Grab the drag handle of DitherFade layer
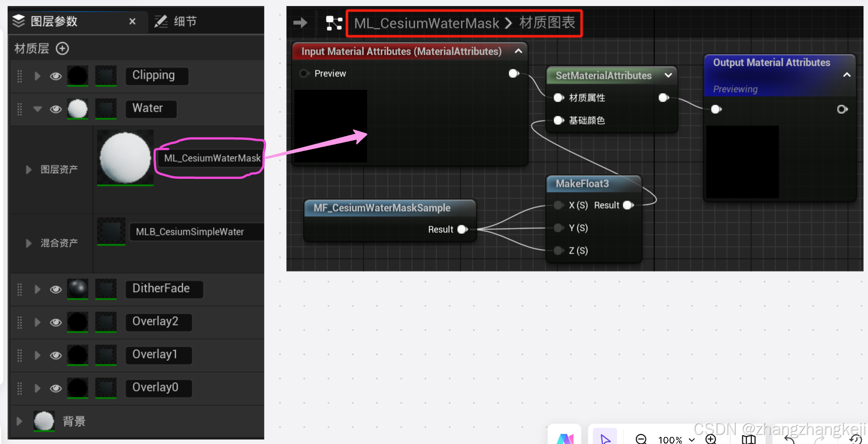The width and height of the screenshot is (868, 444). 20,289
